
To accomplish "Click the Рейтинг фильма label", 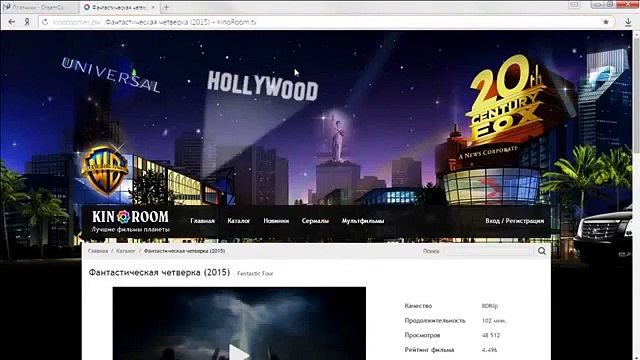I will (x=429, y=350).
